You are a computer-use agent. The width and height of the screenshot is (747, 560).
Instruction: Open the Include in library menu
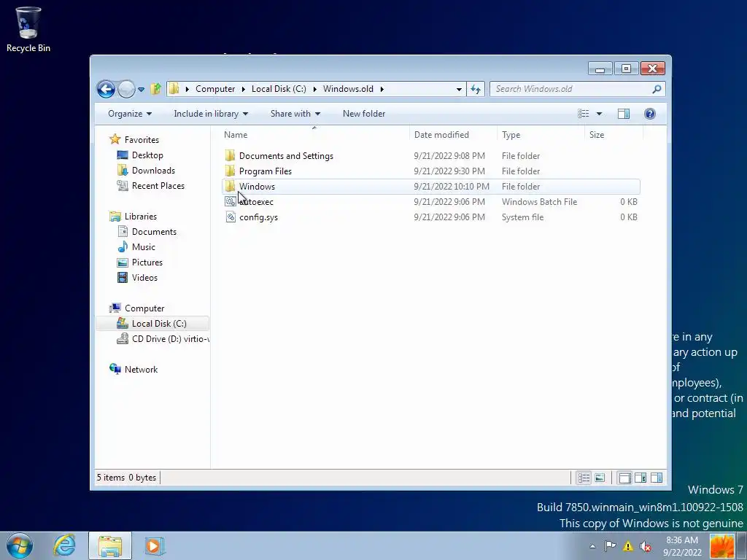(x=211, y=114)
